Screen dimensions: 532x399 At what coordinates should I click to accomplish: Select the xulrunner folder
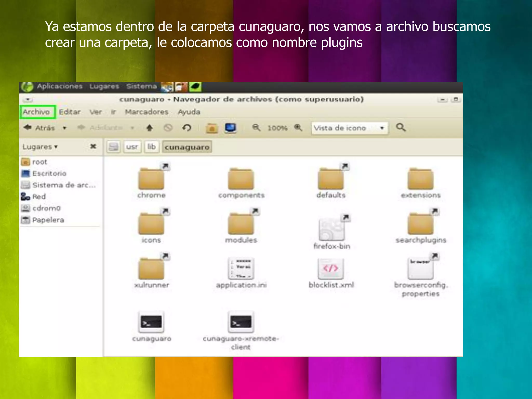click(x=151, y=271)
